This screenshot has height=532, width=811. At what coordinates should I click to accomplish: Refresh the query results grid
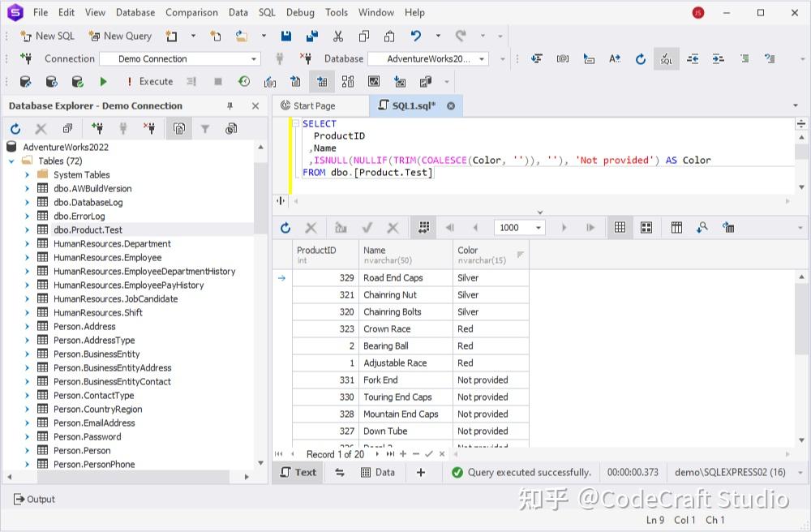285,228
